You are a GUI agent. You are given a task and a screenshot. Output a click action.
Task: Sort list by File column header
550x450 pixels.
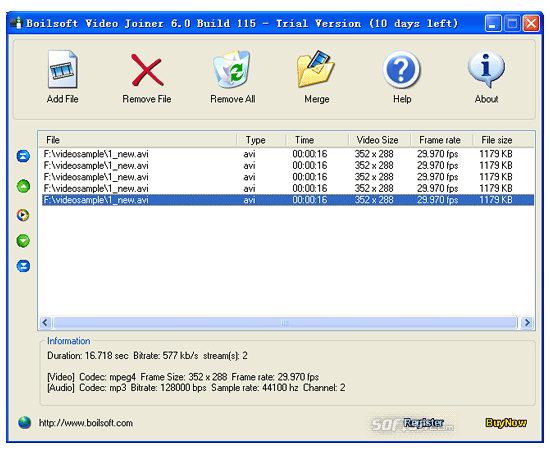point(138,140)
